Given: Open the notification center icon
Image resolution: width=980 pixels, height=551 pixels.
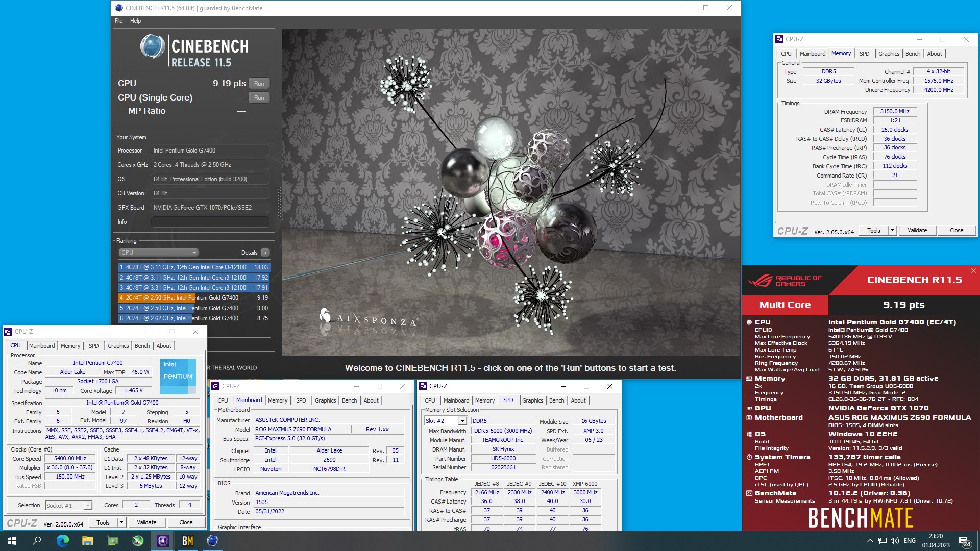Looking at the screenshot, I should tap(965, 541).
